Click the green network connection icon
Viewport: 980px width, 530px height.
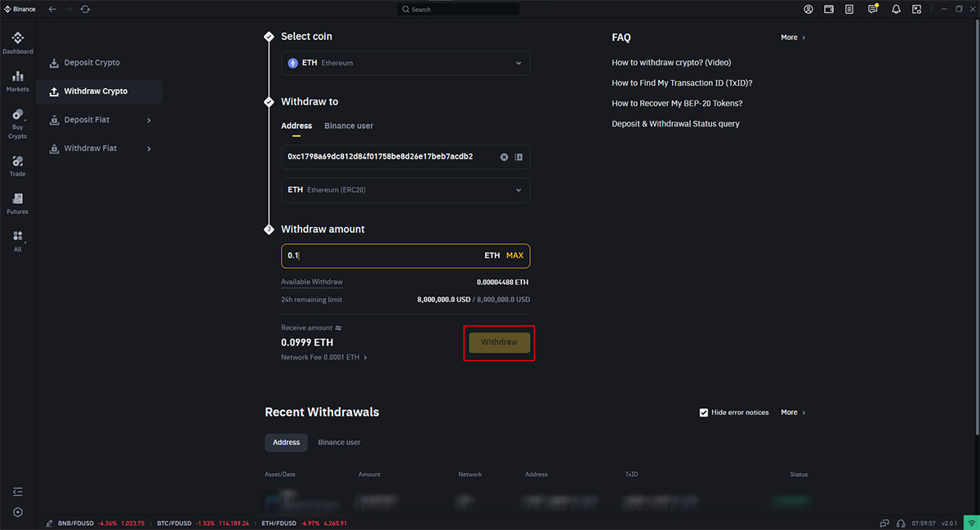pos(971,523)
